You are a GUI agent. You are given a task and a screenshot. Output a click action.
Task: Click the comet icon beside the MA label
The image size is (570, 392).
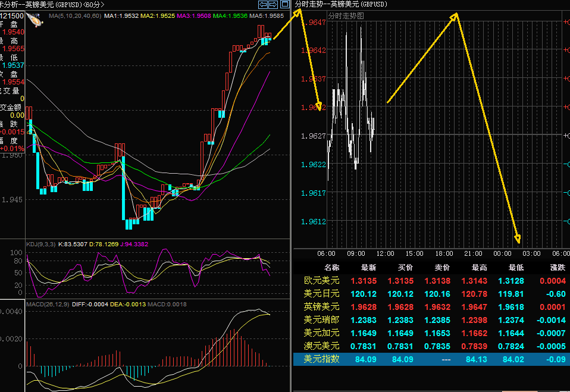(x=35, y=20)
